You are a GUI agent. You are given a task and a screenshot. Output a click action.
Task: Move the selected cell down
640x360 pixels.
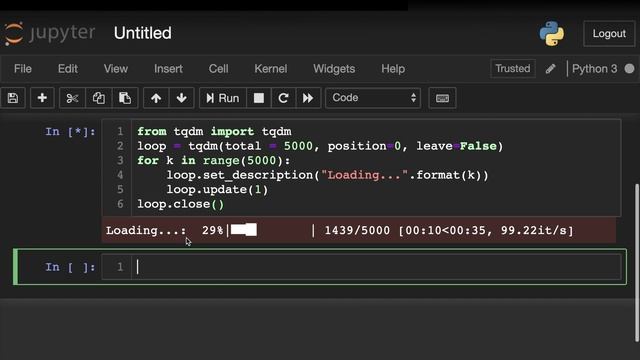(x=182, y=98)
